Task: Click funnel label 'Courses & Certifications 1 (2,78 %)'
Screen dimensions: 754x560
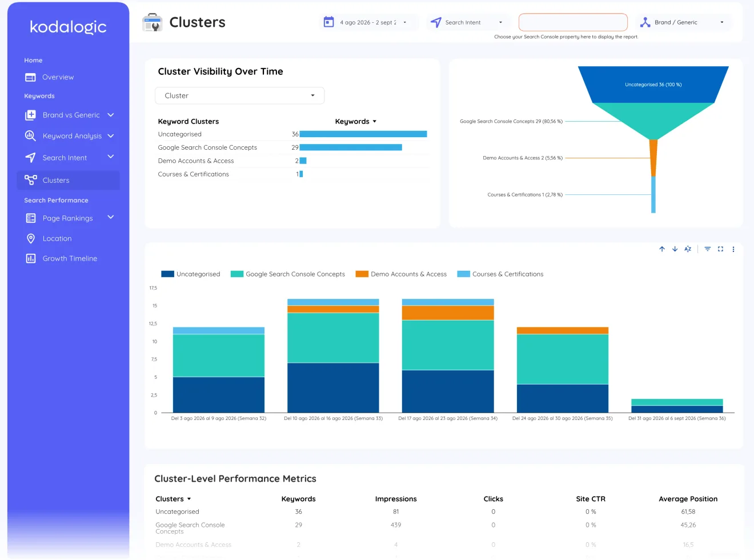Action: click(x=525, y=195)
